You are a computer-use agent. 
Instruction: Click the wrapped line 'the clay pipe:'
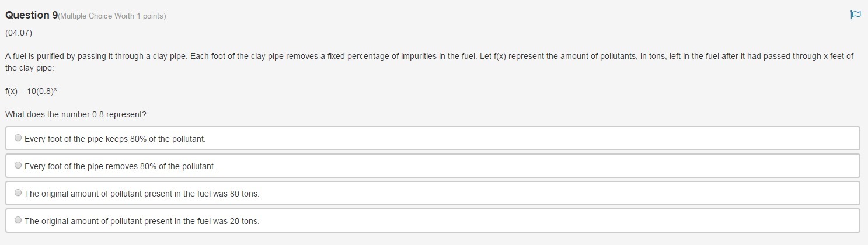[29, 68]
